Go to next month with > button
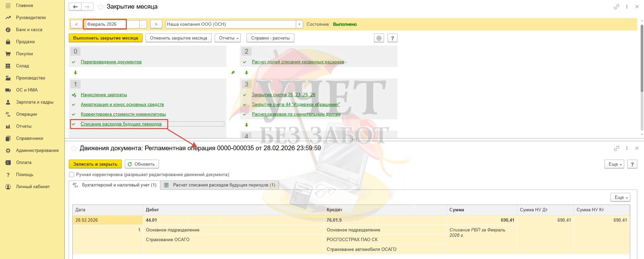 156,24
